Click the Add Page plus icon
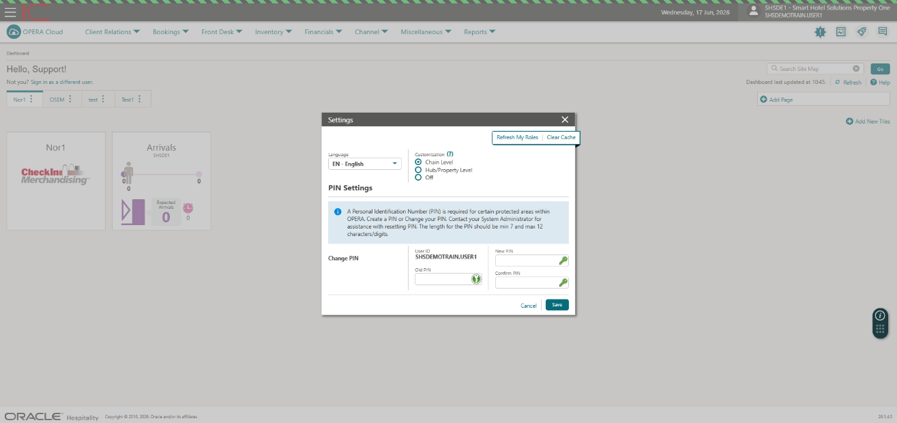This screenshot has width=897, height=423. pos(763,100)
